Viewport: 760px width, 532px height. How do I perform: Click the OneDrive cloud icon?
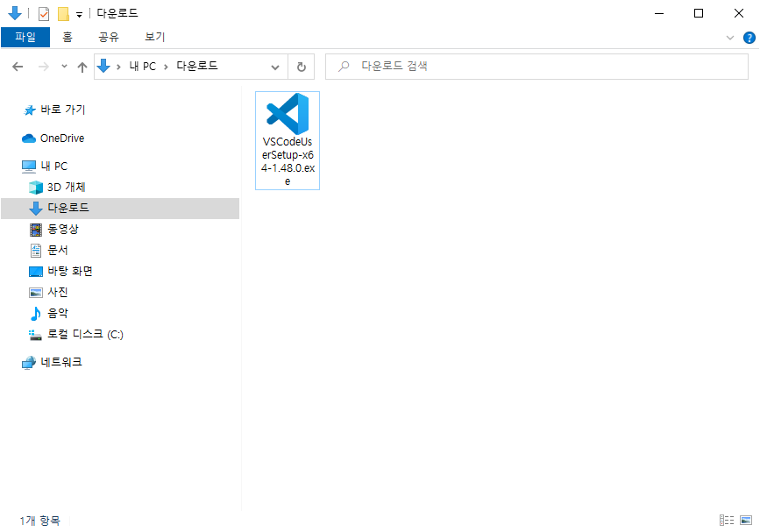point(29,138)
